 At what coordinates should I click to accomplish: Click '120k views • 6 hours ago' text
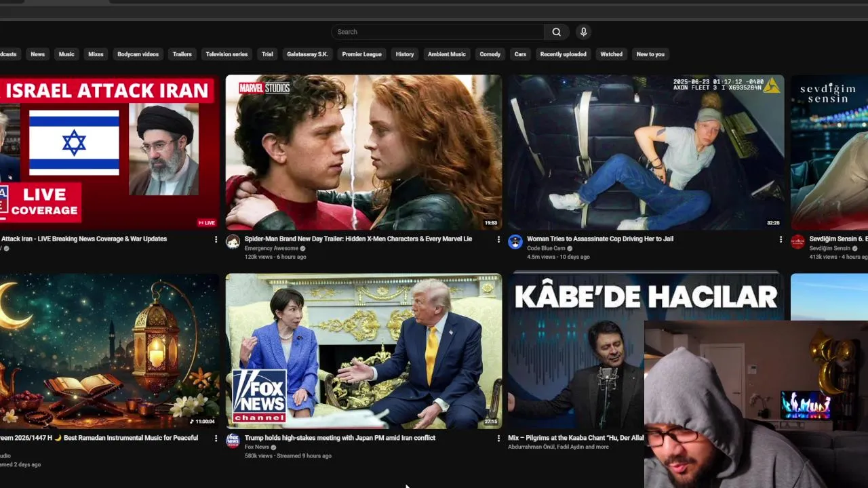[275, 257]
